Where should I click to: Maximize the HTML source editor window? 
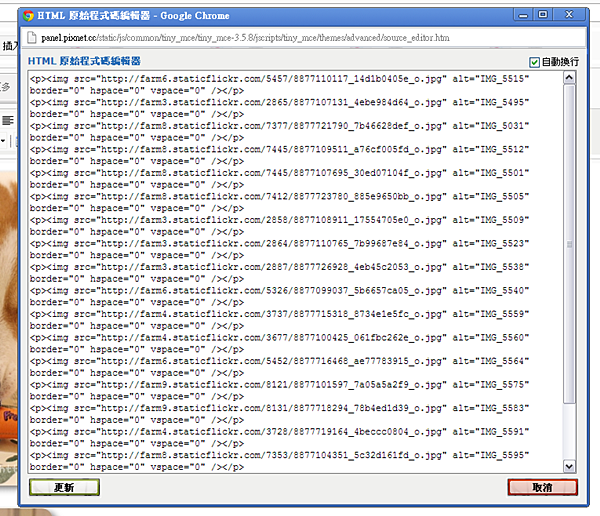pos(543,15)
